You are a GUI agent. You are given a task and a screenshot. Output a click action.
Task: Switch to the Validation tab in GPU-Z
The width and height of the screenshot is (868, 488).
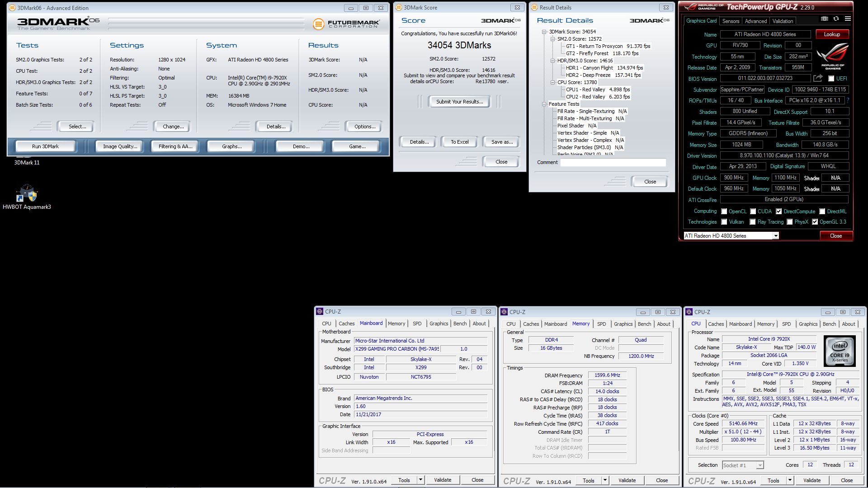783,21
